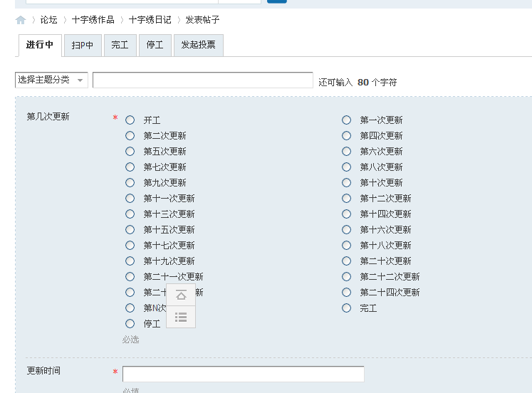Expand the 选择主题分类 dropdown
The height and width of the screenshot is (393, 532).
click(x=51, y=80)
